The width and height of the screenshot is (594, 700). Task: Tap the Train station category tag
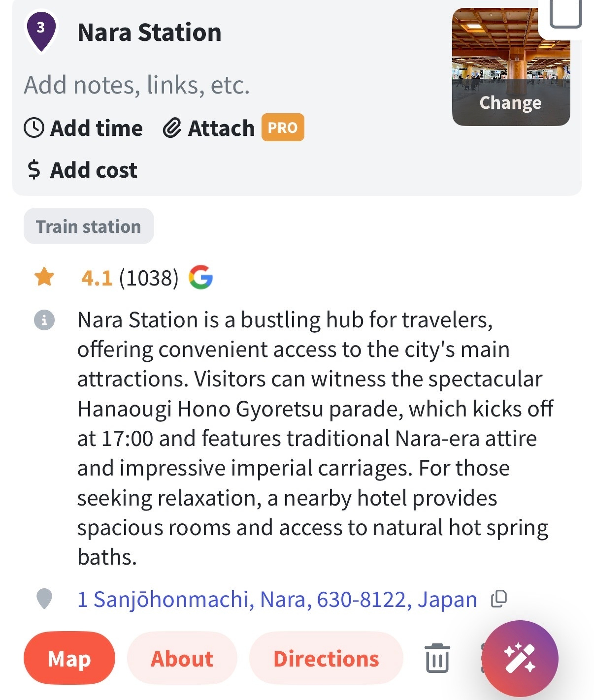tap(89, 226)
